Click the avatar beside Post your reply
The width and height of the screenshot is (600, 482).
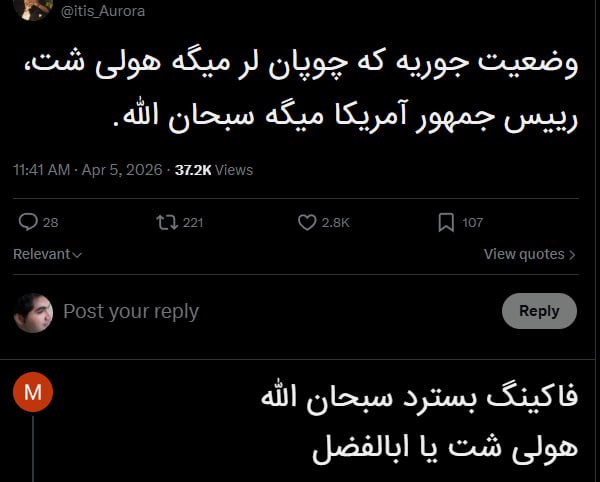point(33,312)
